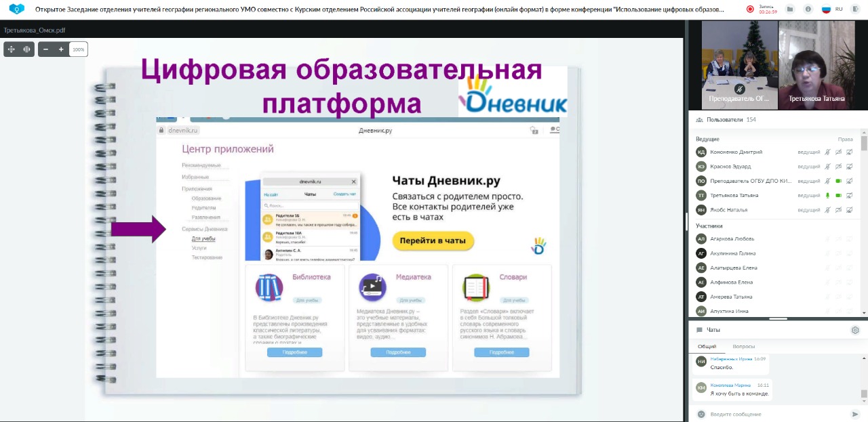Click the Пользователи people icon
Screen dimensions: 868x422
[x=699, y=120]
